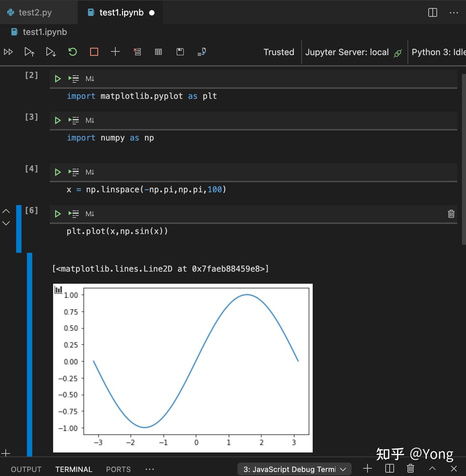The image size is (466, 476).
Task: Run cell [4] with linspace code
Action: 58,172
